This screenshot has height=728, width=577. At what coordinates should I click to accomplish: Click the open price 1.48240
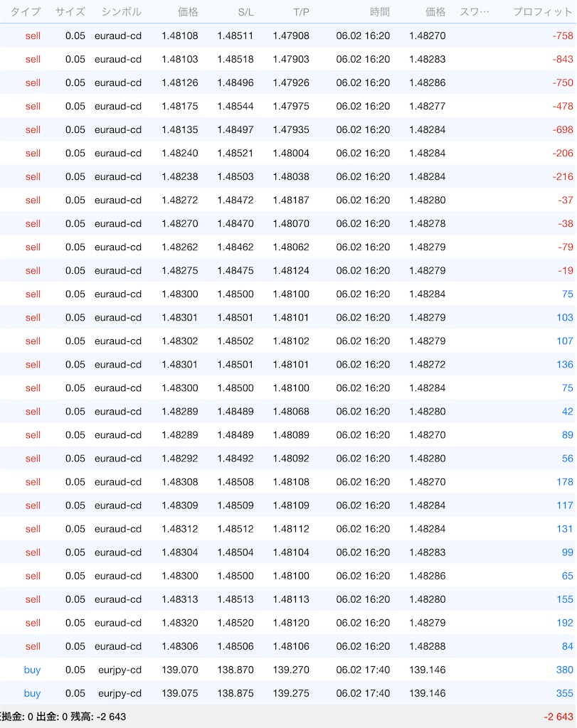click(x=180, y=154)
